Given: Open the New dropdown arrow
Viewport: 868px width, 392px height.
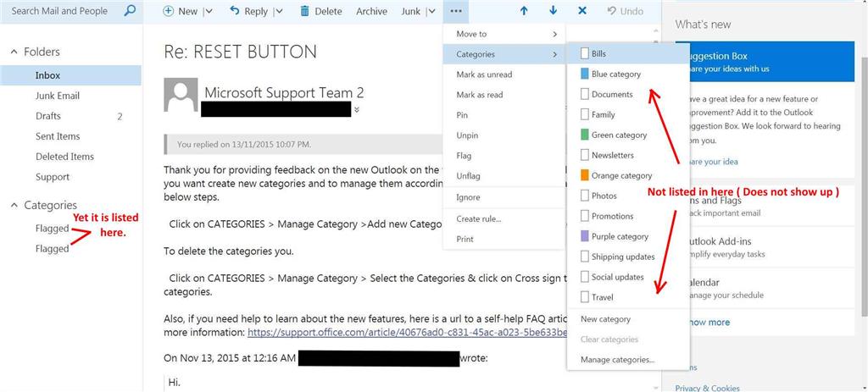Looking at the screenshot, I should click(209, 11).
